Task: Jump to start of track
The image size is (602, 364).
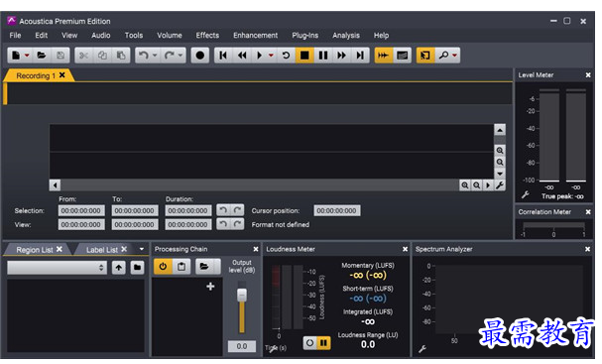Action: coord(223,56)
